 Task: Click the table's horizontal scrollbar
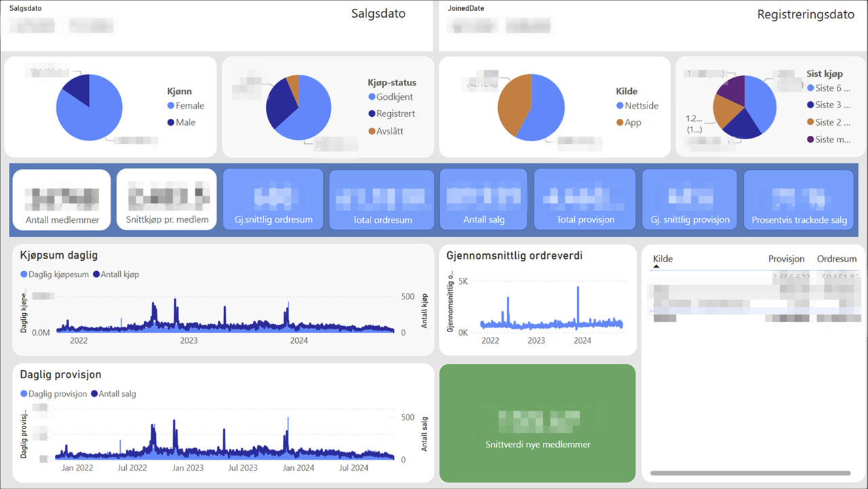tap(750, 473)
